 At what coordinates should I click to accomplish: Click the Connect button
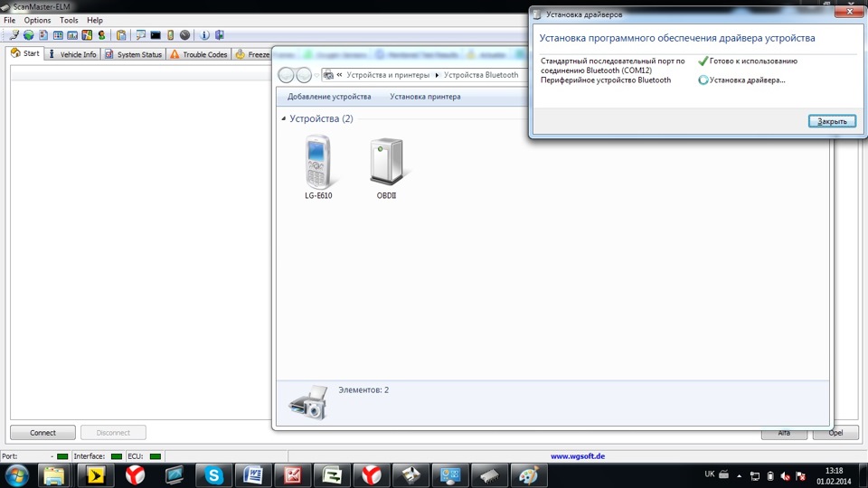[42, 433]
